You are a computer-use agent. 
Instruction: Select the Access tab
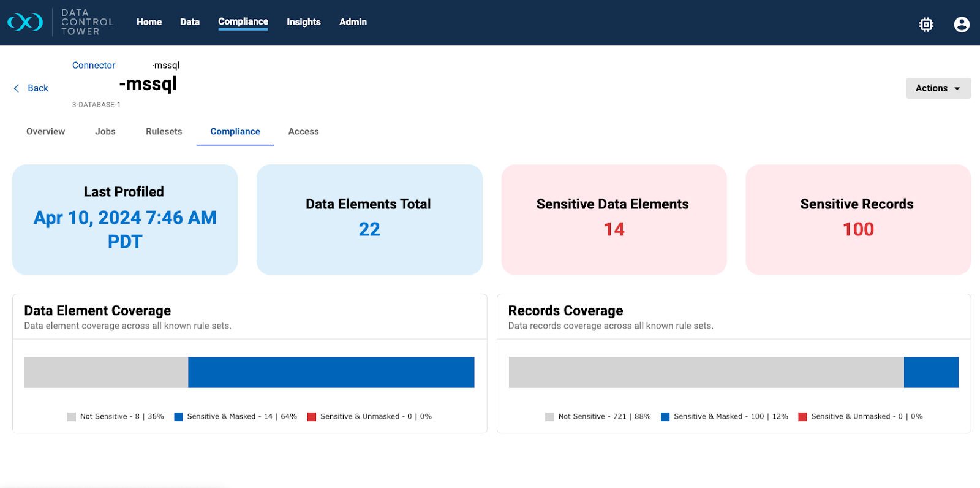pos(303,132)
